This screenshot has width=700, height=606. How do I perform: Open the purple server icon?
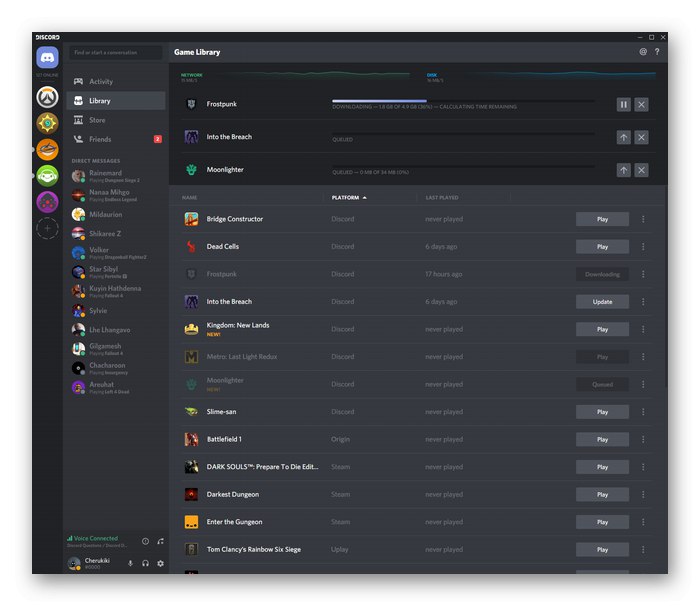tap(47, 202)
